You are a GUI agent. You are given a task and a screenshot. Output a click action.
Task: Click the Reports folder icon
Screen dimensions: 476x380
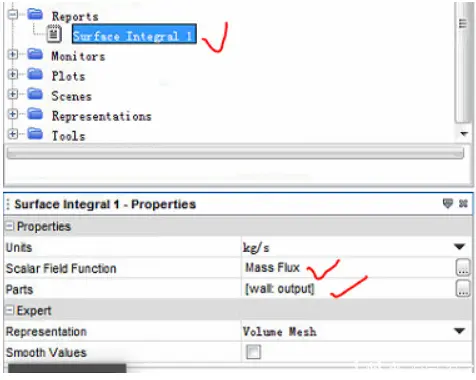point(35,14)
